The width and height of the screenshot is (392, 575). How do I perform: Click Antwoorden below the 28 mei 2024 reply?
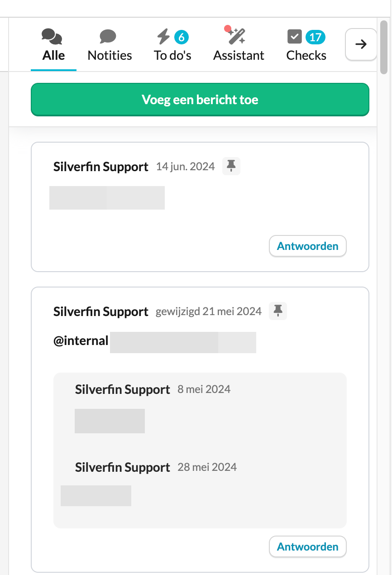pos(308,547)
